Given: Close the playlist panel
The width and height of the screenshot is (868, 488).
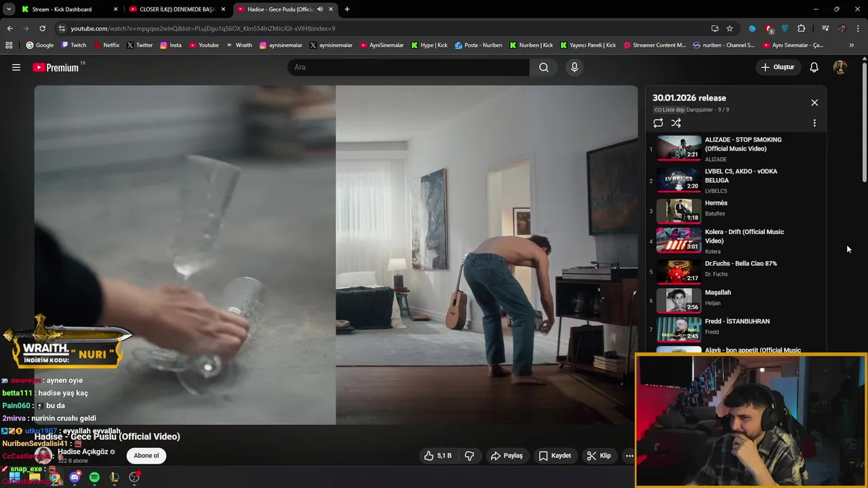Looking at the screenshot, I should (x=814, y=102).
